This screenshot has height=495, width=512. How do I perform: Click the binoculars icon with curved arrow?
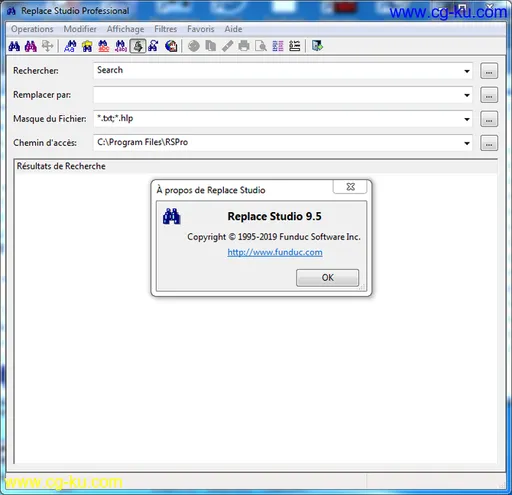pyautogui.click(x=153, y=46)
